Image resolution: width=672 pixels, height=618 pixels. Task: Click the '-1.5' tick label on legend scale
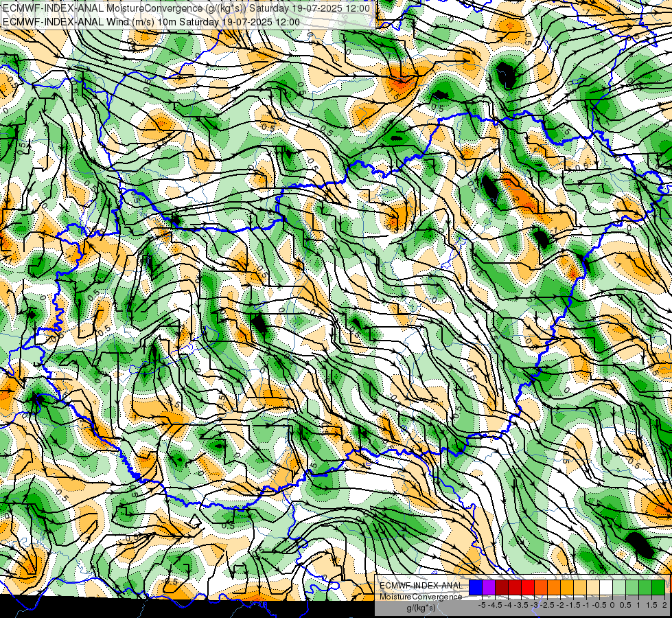pos(573,605)
